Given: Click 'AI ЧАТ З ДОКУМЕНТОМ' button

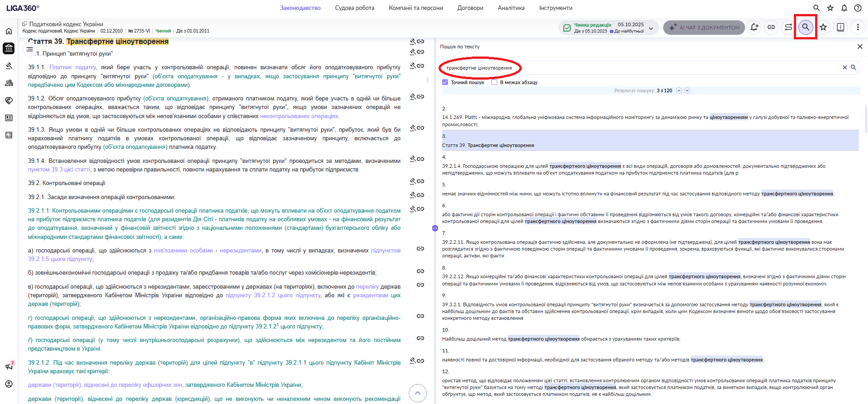Looking at the screenshot, I should (x=704, y=27).
